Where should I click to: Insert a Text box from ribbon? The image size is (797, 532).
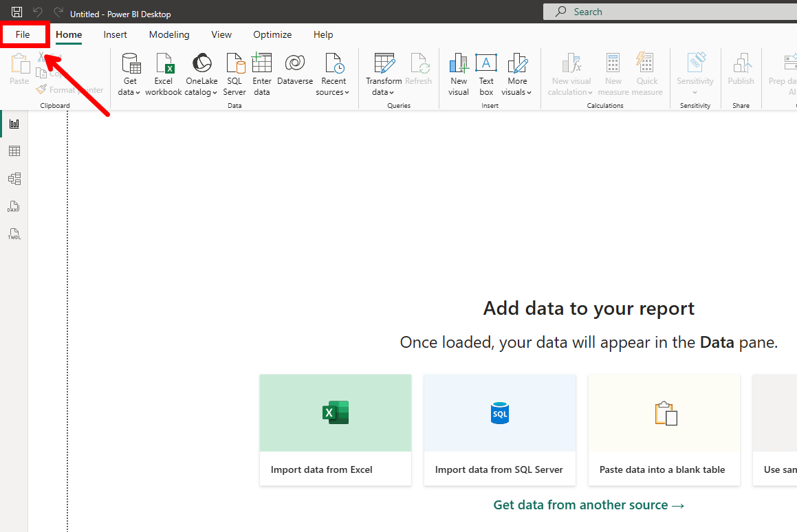pos(486,64)
